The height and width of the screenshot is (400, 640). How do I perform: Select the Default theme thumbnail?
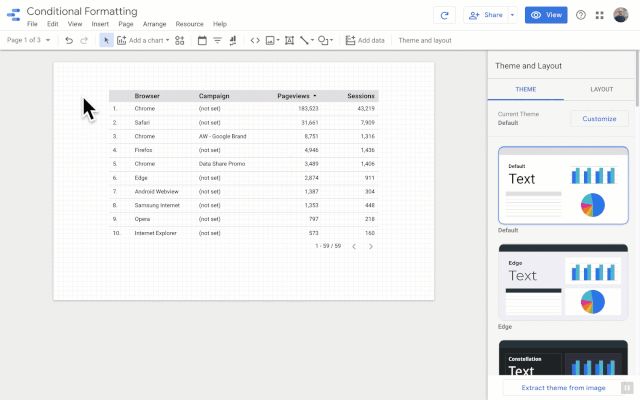point(563,185)
